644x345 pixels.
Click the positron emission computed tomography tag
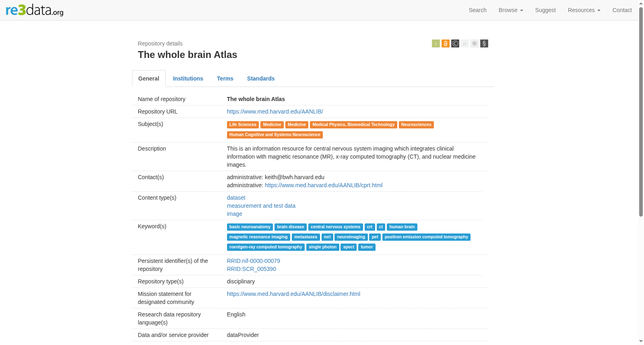pyautogui.click(x=426, y=237)
